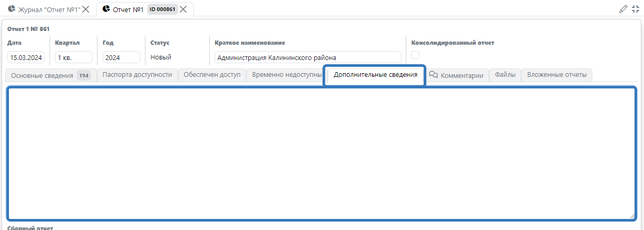Toggle the Консолидированный отчет checkbox

coord(415,55)
